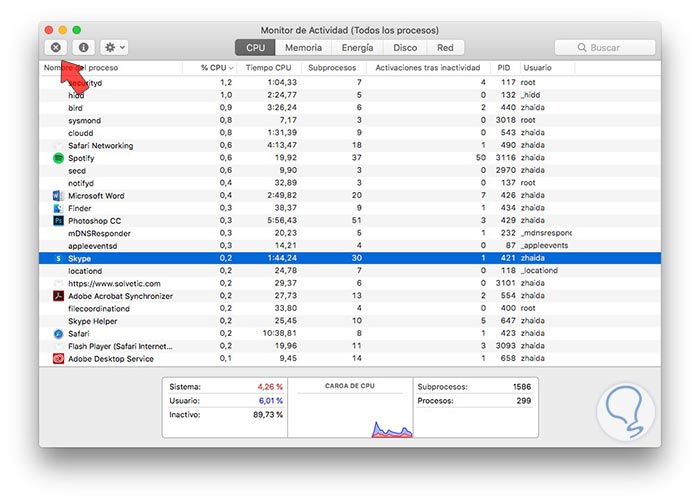The image size is (700, 503).
Task: Switch to the Red tab
Action: (x=445, y=48)
